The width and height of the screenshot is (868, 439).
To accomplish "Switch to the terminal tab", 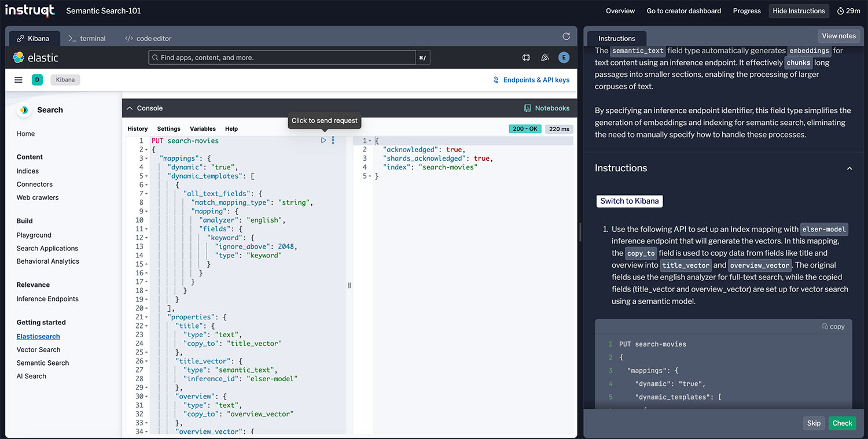I will click(x=87, y=38).
